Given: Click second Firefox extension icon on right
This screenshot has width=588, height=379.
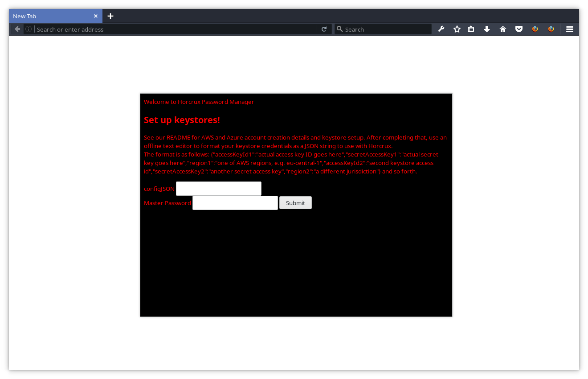Looking at the screenshot, I should coord(551,29).
